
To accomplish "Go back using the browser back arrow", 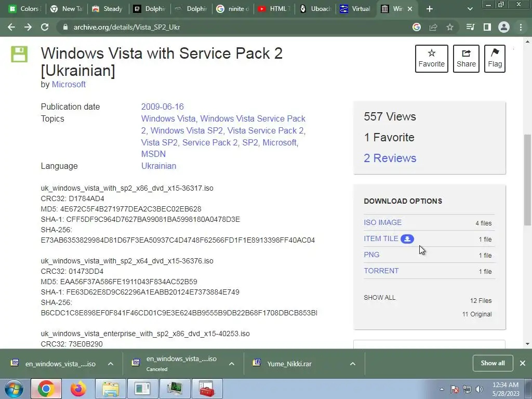I will [x=11, y=27].
